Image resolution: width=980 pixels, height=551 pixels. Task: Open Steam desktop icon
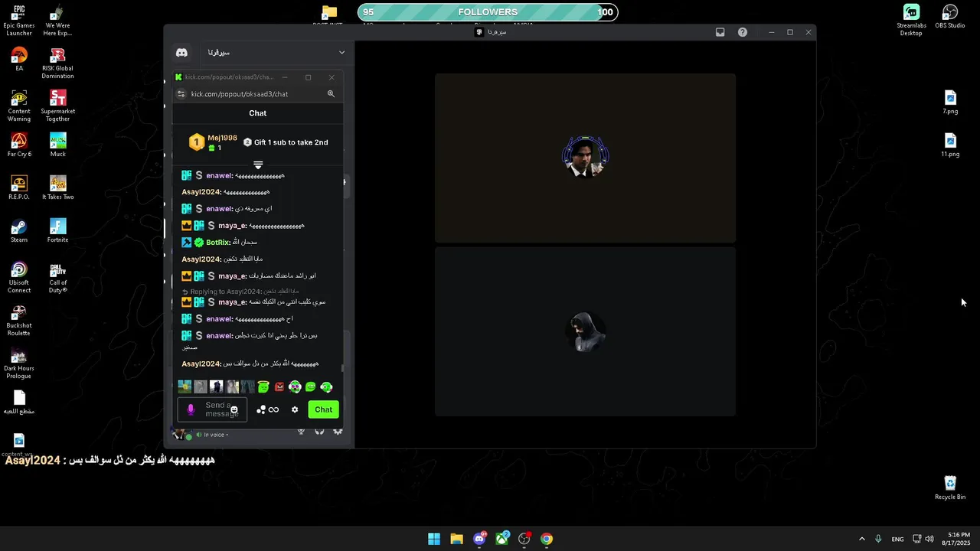[19, 231]
